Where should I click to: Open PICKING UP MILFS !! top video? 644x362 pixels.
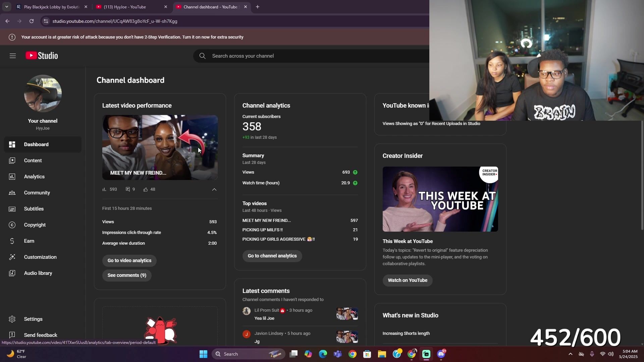[x=263, y=230]
